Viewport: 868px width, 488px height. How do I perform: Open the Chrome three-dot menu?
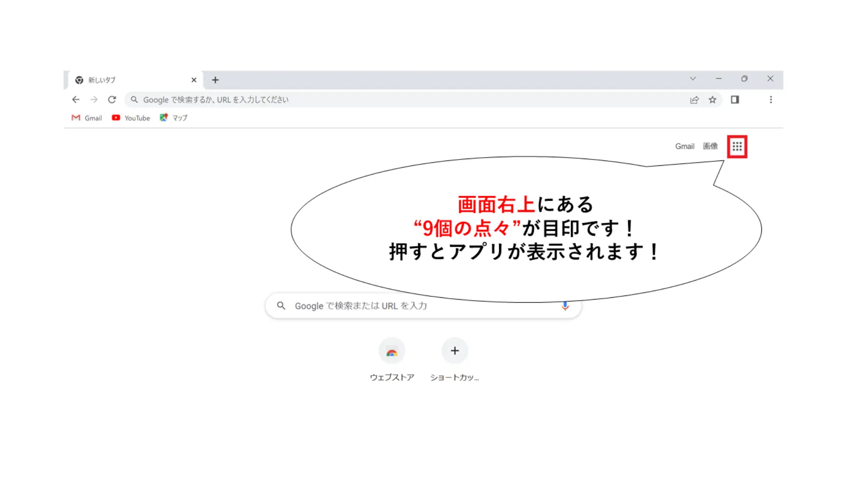pyautogui.click(x=771, y=100)
